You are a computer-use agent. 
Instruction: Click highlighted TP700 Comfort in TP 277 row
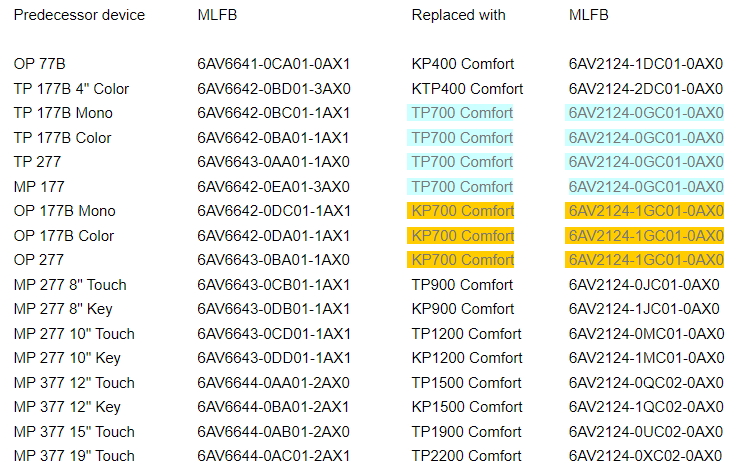click(461, 162)
